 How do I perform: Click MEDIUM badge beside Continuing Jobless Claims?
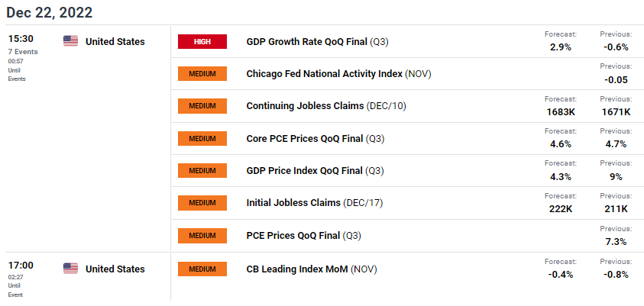[202, 106]
